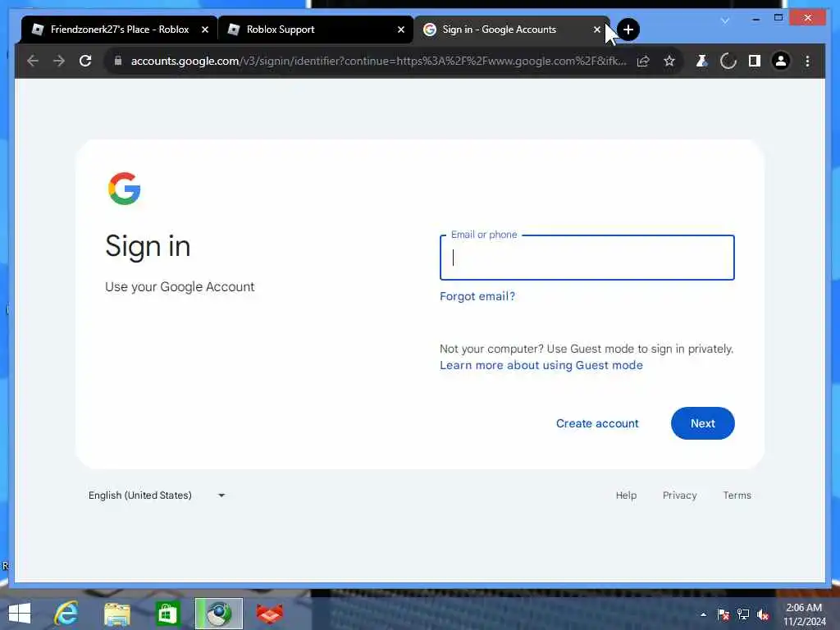Close the Sign in - Google Accounts tab
The height and width of the screenshot is (630, 840).
597,30
